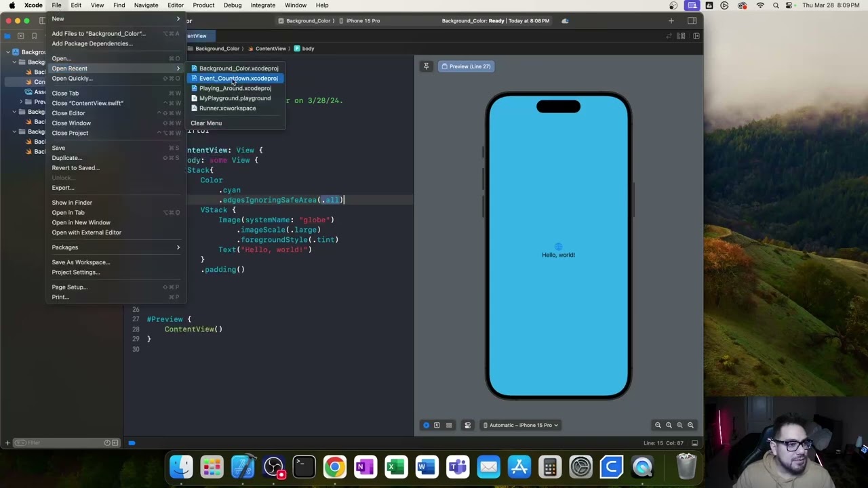Show the project navigator folder icon
The height and width of the screenshot is (488, 868).
click(x=8, y=36)
